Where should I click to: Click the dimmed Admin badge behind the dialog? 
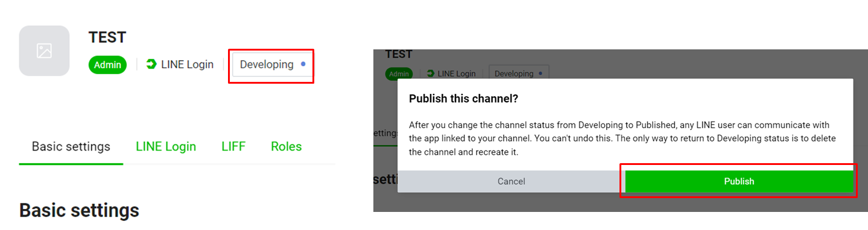pos(399,73)
